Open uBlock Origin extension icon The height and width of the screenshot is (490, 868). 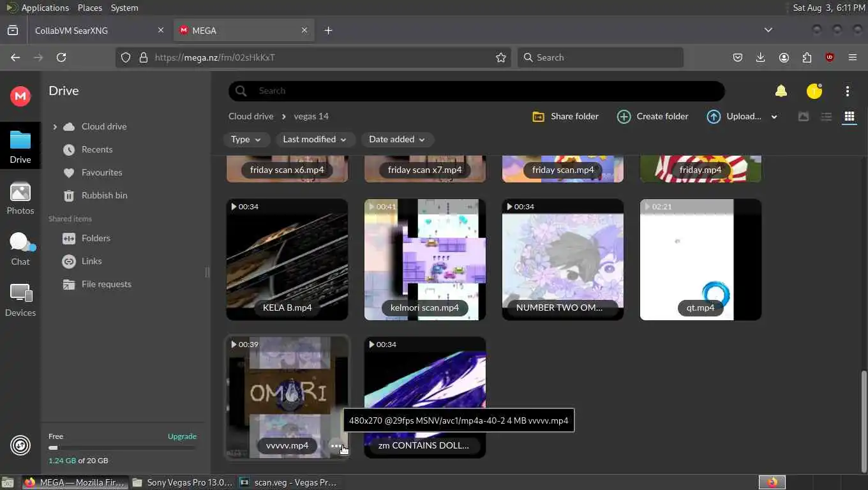click(x=830, y=57)
